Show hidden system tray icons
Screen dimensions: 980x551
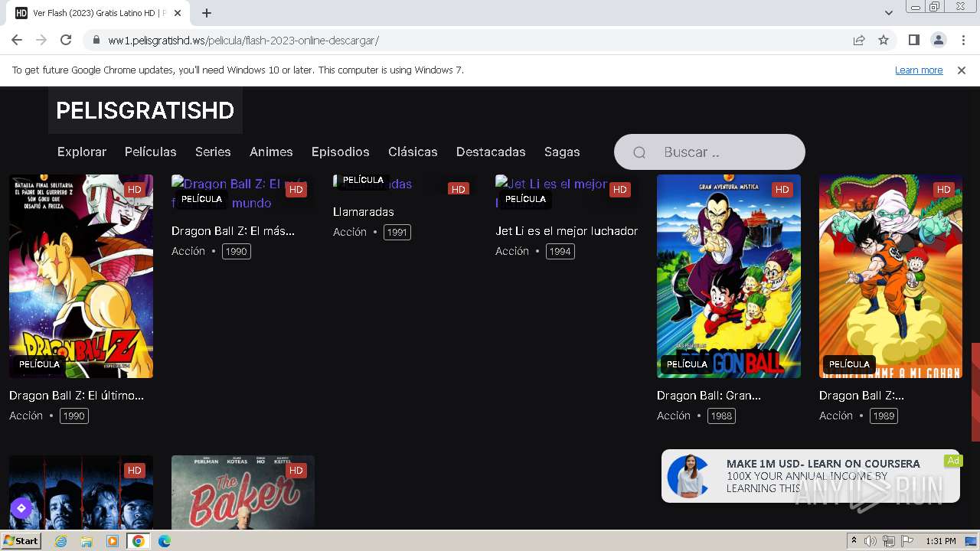click(854, 541)
